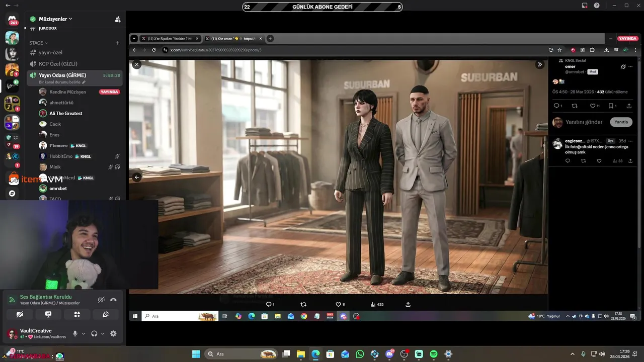Viewport: 644px width, 362px height.
Task: Collapse the STAGE channel category
Action: pyautogui.click(x=38, y=43)
